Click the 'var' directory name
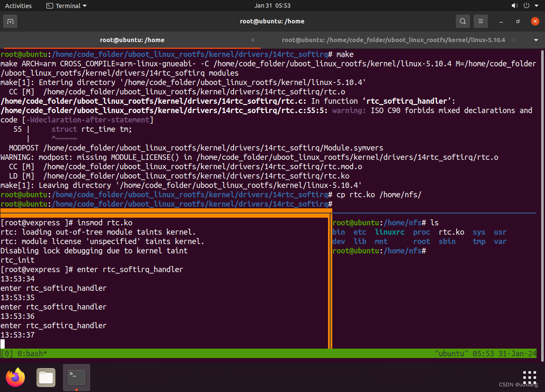The width and height of the screenshot is (545, 392). [x=500, y=241]
